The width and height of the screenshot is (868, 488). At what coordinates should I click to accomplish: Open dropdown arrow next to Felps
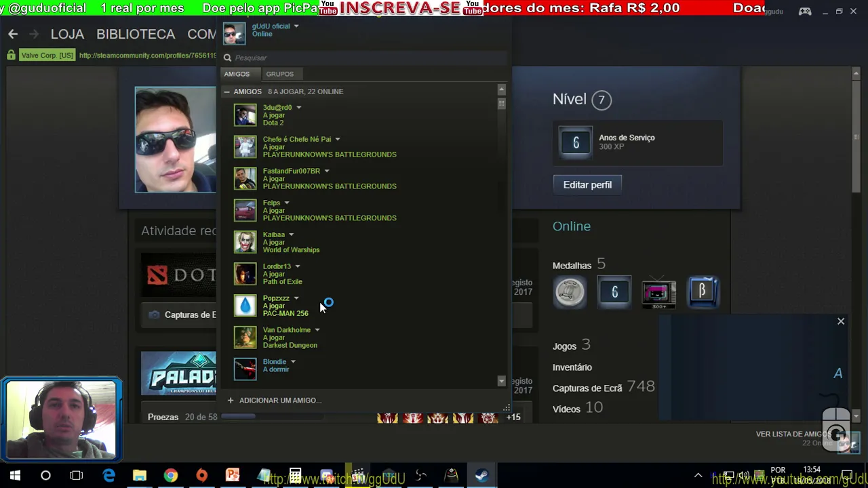pyautogui.click(x=286, y=203)
